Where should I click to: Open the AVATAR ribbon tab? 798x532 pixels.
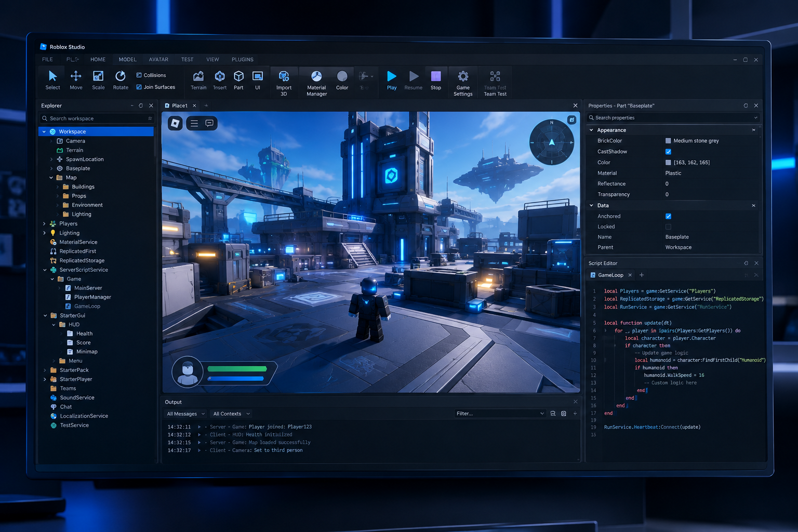(x=158, y=59)
